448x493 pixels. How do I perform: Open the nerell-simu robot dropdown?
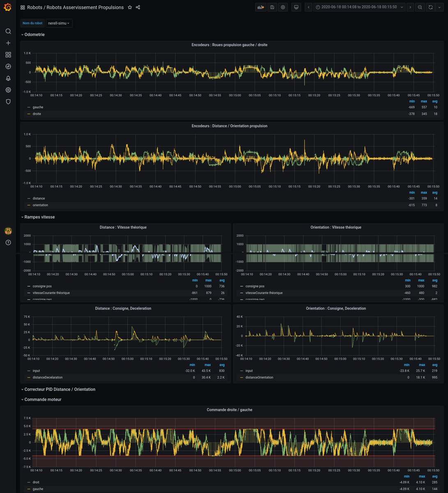pyautogui.click(x=59, y=23)
